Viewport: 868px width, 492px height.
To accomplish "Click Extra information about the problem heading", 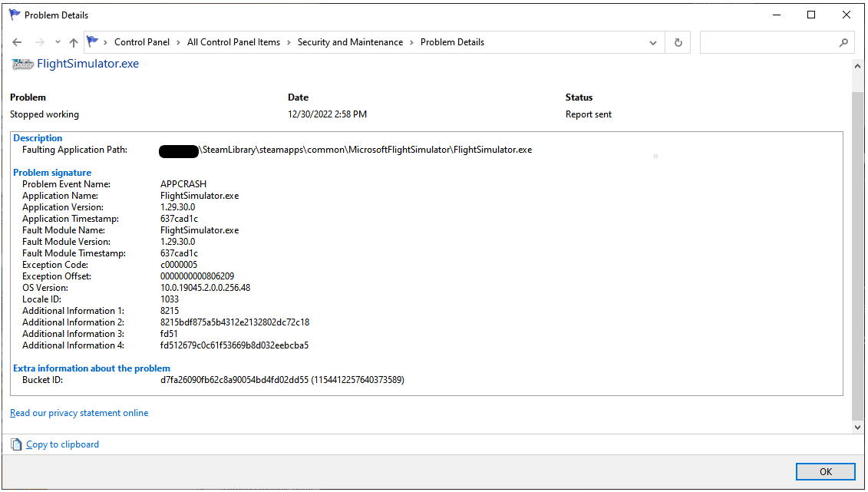I will [91, 368].
